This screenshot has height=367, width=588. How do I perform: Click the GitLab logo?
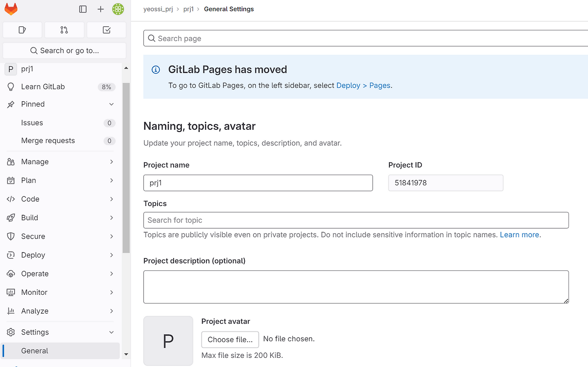[x=11, y=8]
